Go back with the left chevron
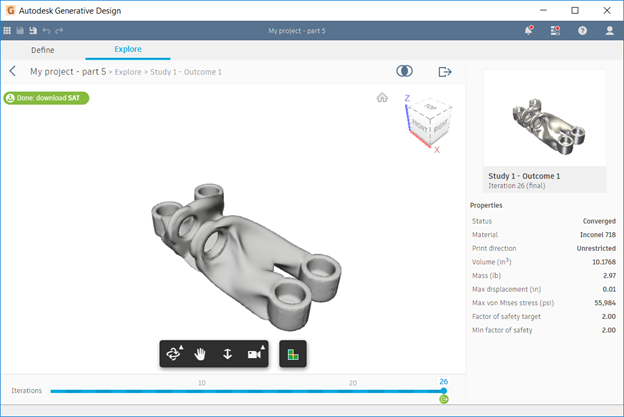The height and width of the screenshot is (417, 624). coord(13,71)
